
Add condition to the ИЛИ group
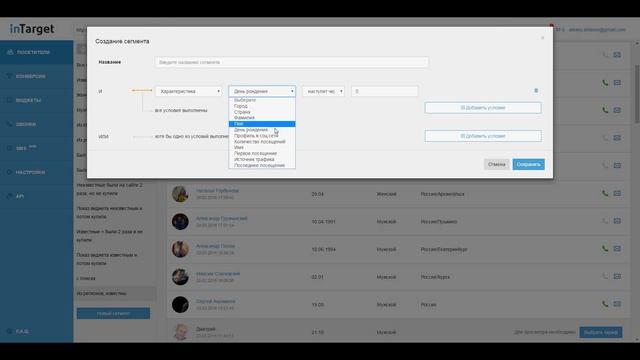[x=483, y=136]
